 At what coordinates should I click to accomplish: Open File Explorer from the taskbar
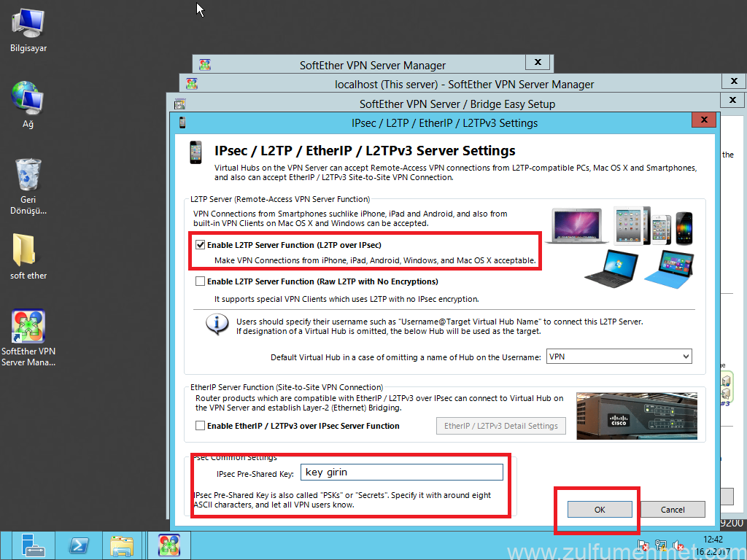coord(123,545)
